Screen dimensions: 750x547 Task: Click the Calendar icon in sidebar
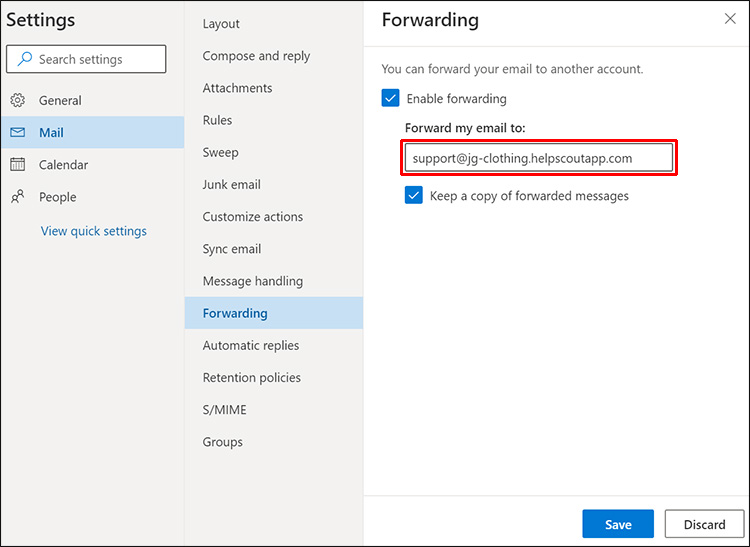tap(18, 165)
